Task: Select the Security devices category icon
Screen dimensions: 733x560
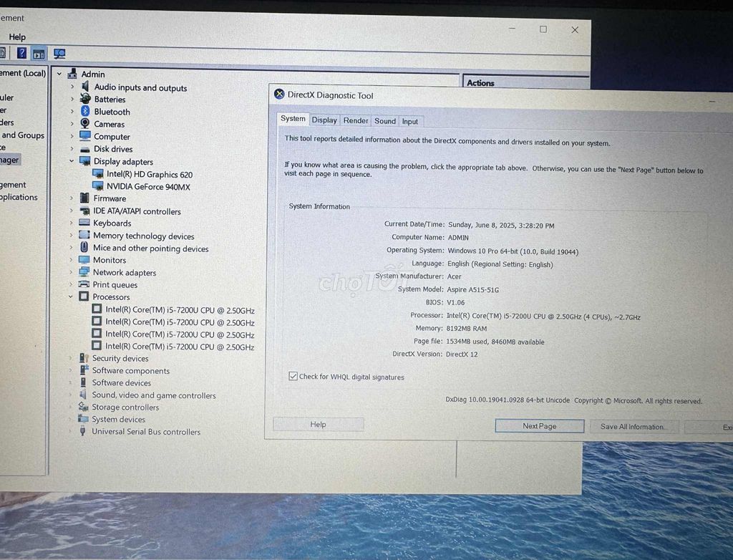Action: click(84, 358)
